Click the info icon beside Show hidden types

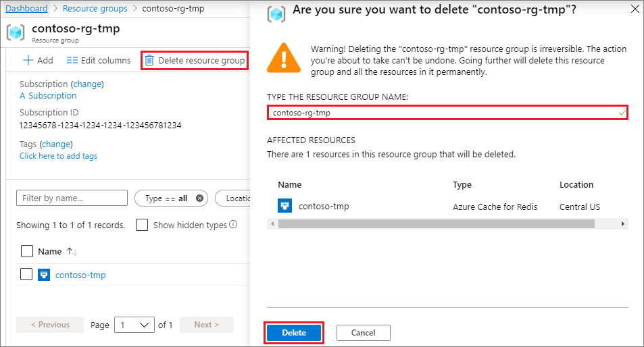tap(233, 224)
